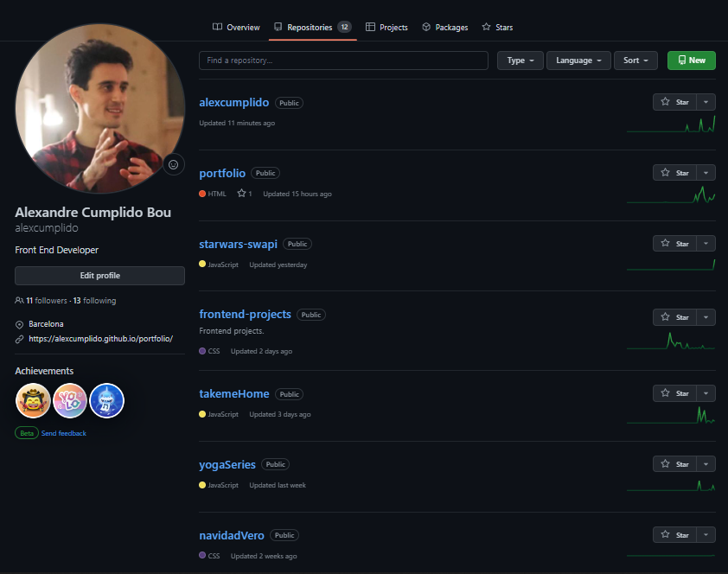Click the Barcelona location text

click(46, 324)
